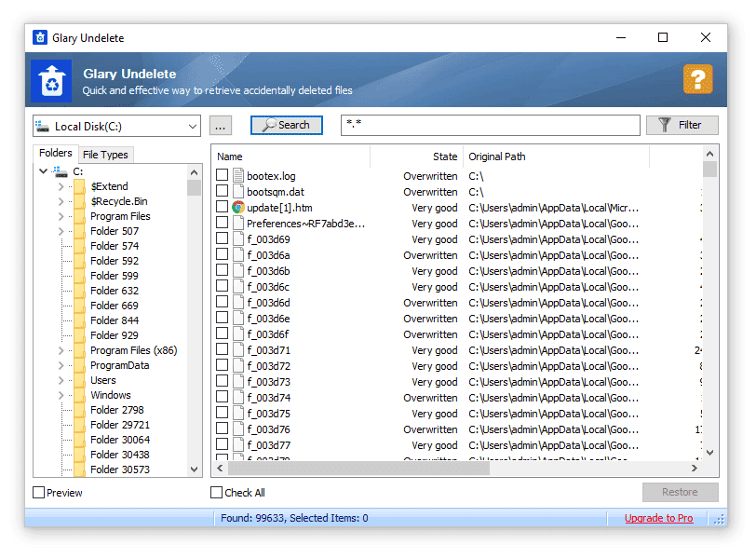756x558 pixels.
Task: Click the Chrome icon beside update[1].htm
Action: (x=238, y=208)
